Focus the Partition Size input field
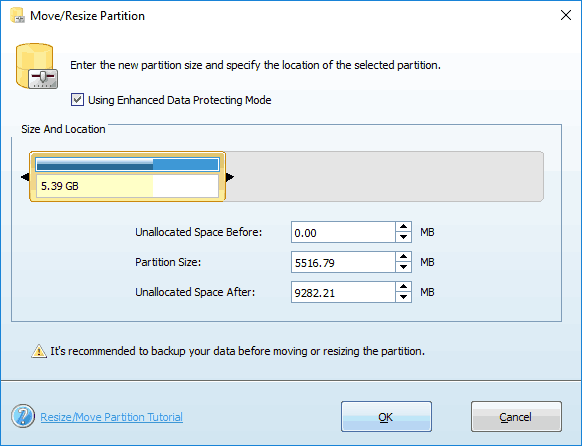 pos(343,262)
